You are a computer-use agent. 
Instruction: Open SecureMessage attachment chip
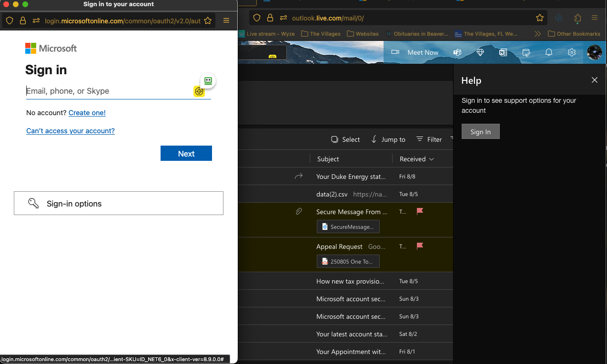(x=348, y=226)
